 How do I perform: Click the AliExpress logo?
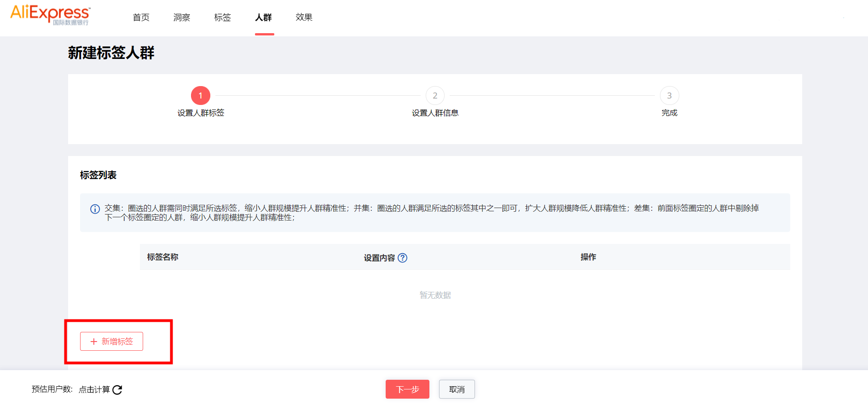pyautogui.click(x=50, y=15)
